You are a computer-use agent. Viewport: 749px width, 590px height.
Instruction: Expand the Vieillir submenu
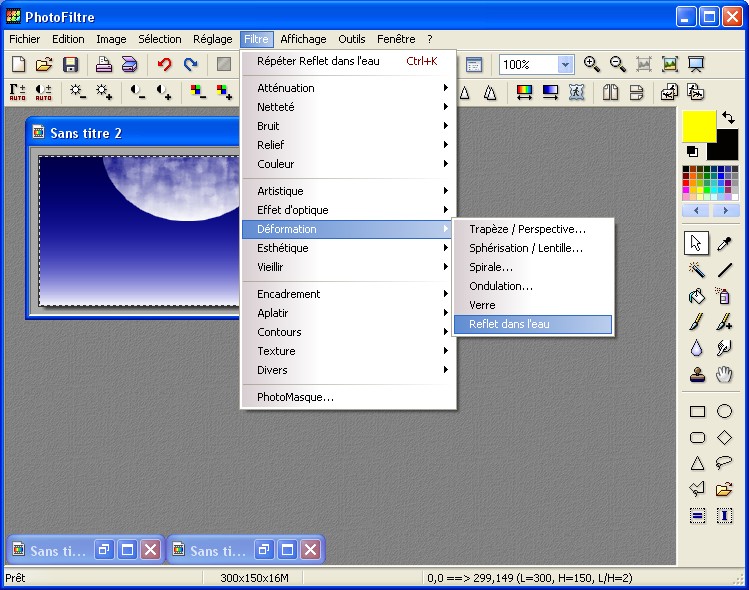[349, 267]
